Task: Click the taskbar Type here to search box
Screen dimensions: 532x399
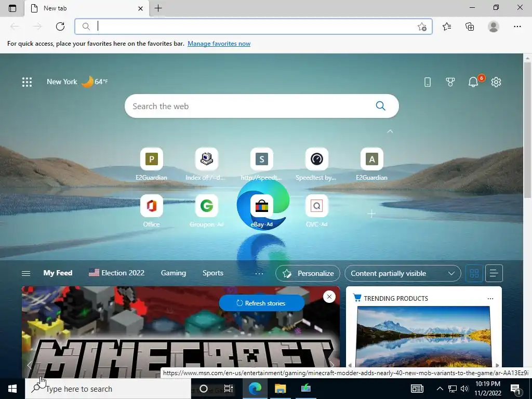Action: tap(108, 389)
